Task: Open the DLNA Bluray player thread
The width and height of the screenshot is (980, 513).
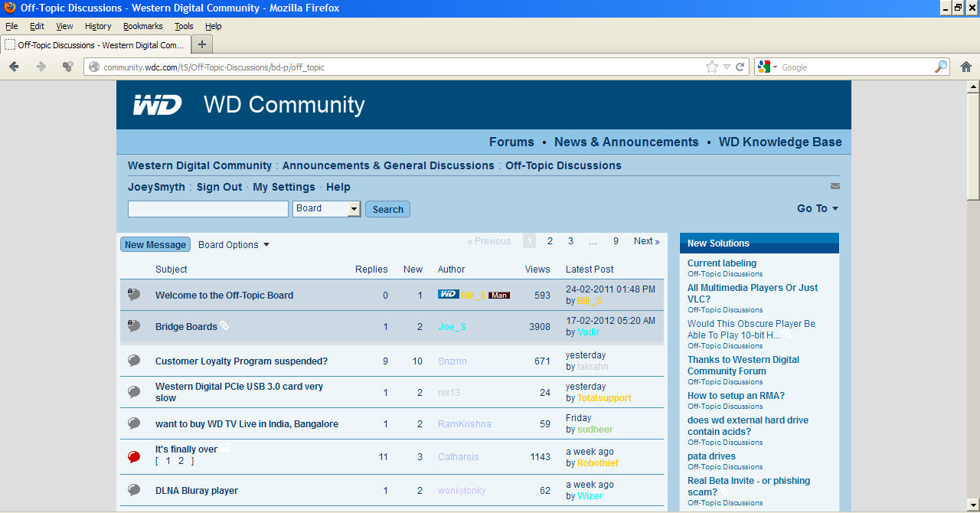Action: (197, 491)
